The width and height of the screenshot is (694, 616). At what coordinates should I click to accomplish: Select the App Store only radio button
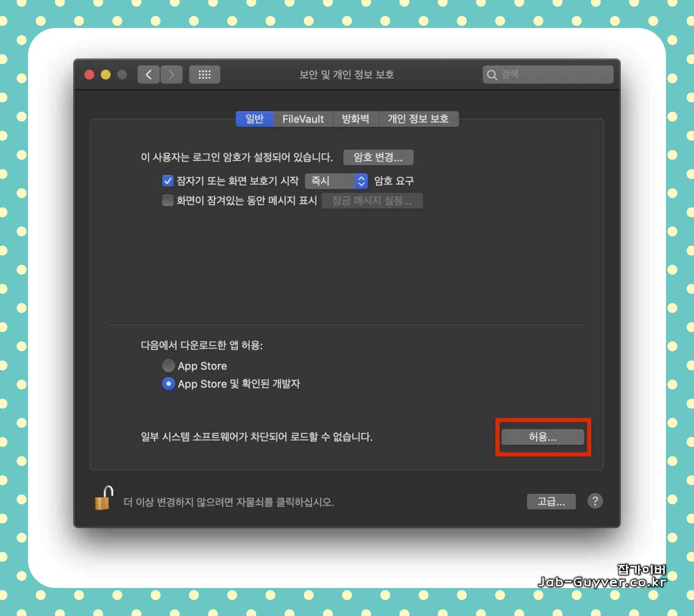tap(168, 365)
